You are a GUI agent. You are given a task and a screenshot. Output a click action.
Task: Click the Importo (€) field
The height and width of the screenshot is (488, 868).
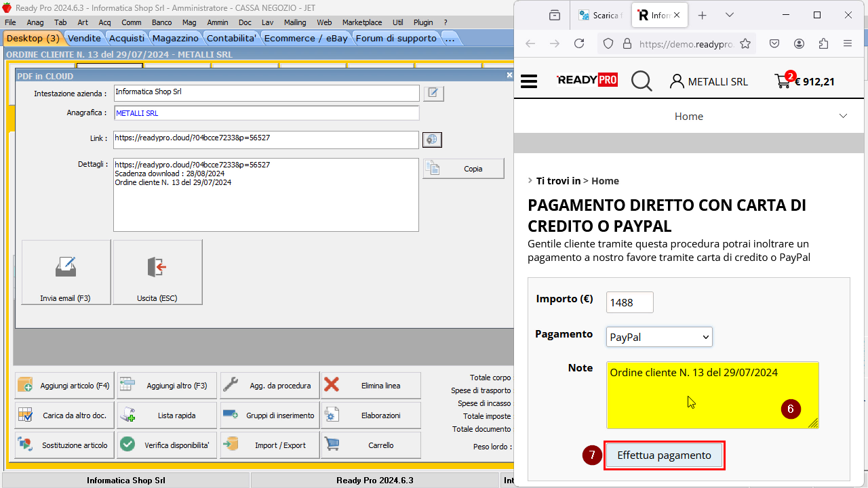[630, 302]
